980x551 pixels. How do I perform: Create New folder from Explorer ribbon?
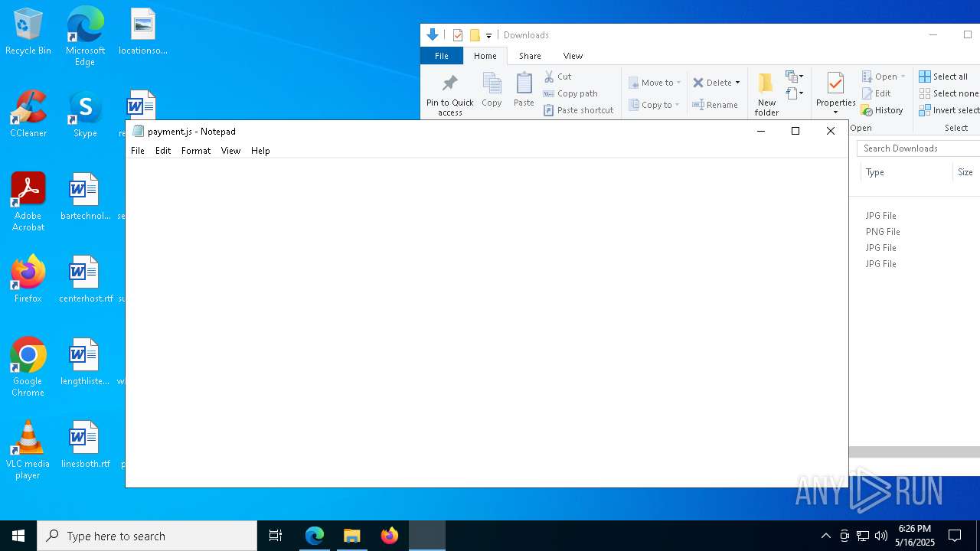(x=766, y=95)
